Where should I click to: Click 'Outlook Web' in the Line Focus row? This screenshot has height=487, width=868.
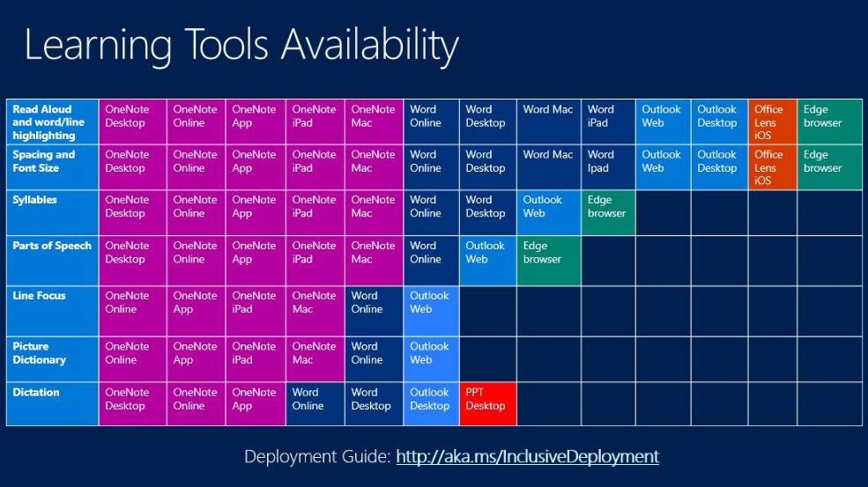pos(431,311)
